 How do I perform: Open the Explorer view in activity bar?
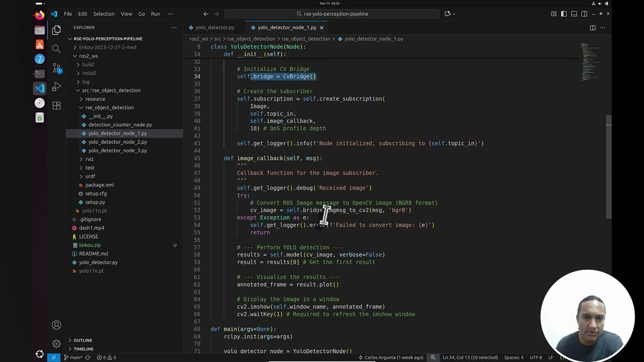56,30
